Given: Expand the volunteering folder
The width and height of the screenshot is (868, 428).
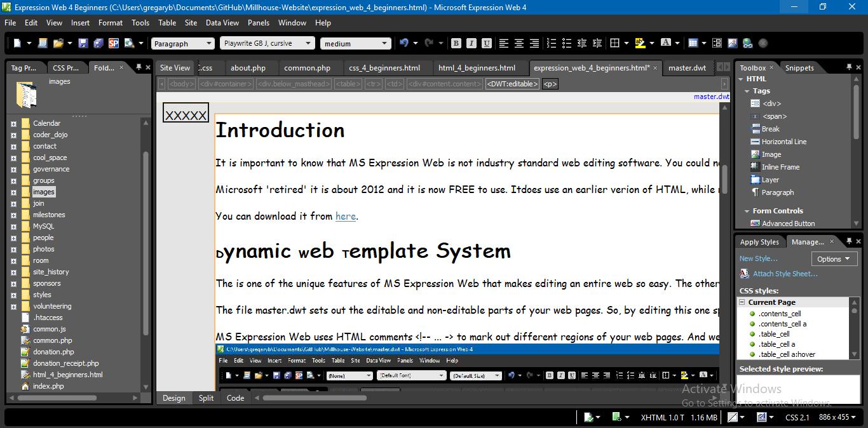Looking at the screenshot, I should (x=13, y=306).
